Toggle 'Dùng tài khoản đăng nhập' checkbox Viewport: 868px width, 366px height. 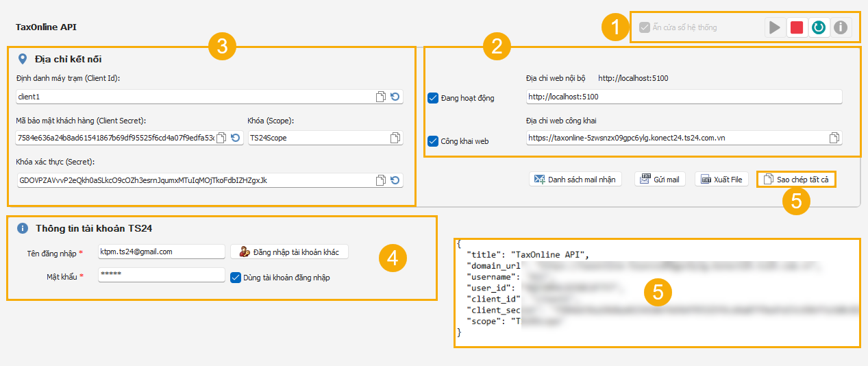[236, 278]
